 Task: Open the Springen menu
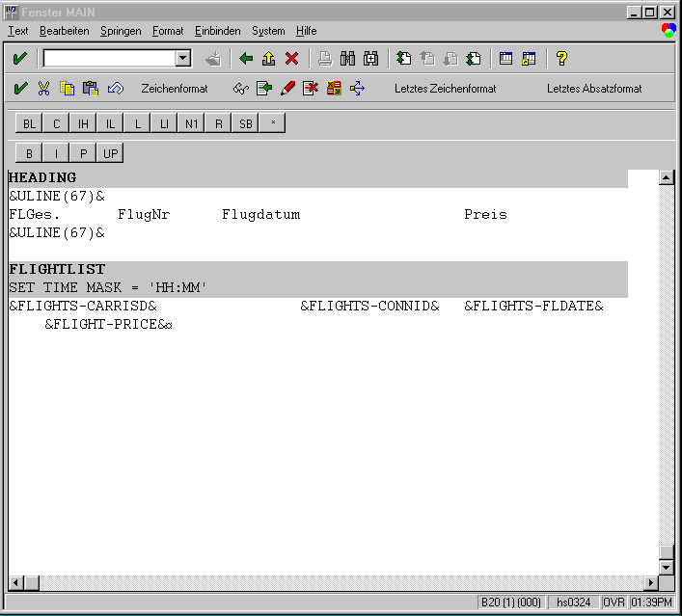click(x=121, y=31)
